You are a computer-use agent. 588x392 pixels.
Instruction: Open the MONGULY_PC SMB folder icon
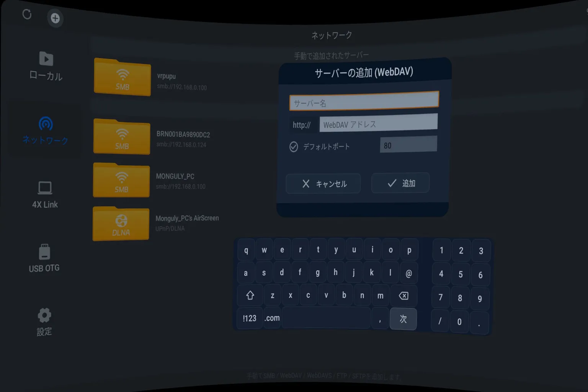tap(121, 180)
